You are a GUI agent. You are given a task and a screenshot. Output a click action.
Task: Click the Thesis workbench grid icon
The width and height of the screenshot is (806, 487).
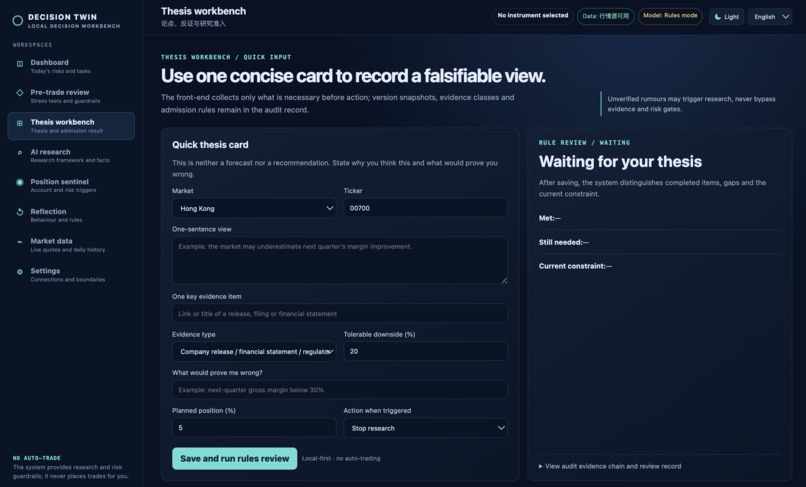click(x=20, y=123)
